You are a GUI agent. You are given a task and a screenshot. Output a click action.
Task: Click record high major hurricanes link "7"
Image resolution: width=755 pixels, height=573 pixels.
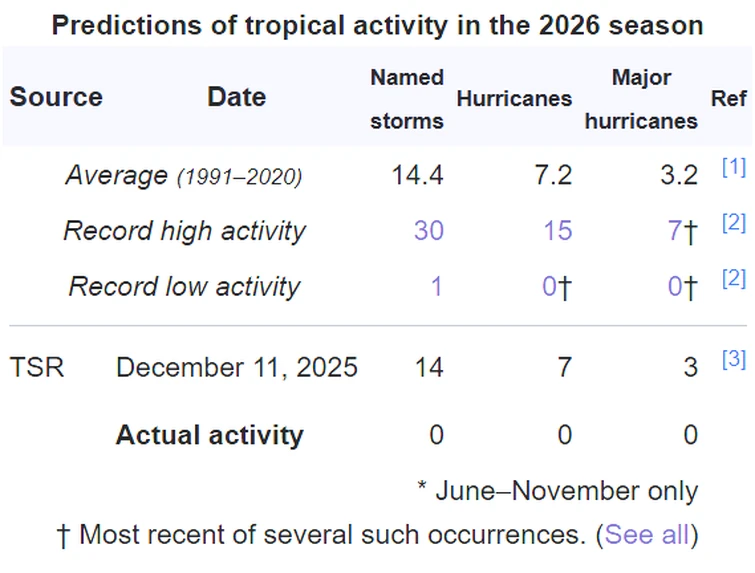click(675, 231)
